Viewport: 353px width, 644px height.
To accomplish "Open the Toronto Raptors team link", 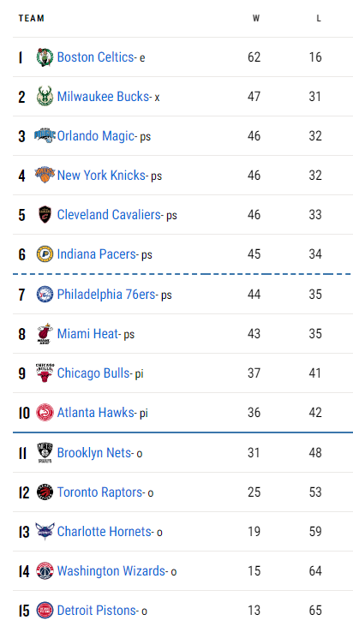I will [100, 492].
